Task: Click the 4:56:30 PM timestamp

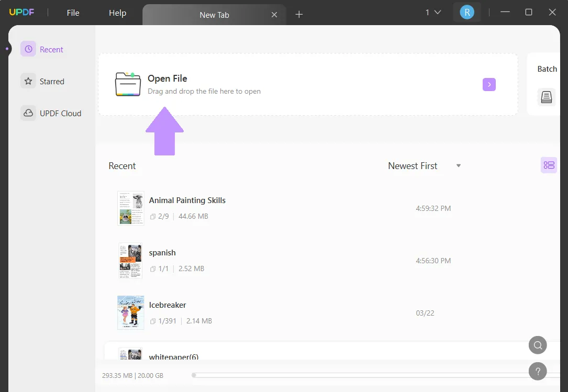Action: pos(433,261)
